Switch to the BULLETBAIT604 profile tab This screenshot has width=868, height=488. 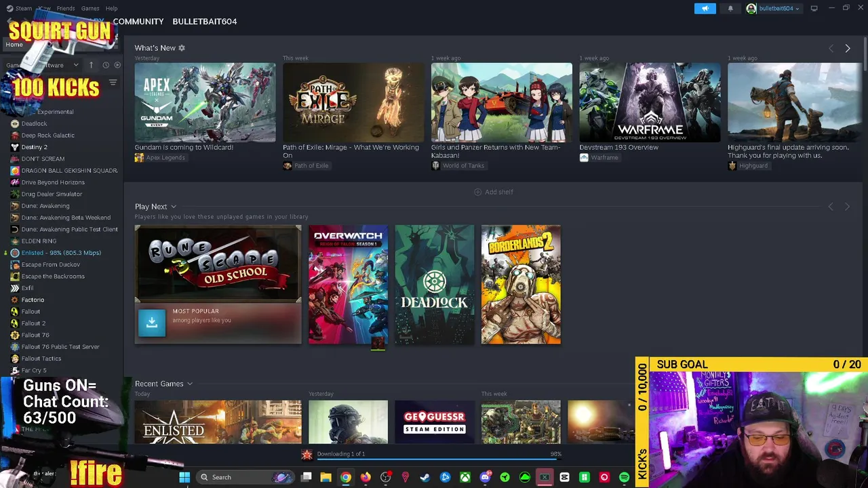[x=205, y=22]
